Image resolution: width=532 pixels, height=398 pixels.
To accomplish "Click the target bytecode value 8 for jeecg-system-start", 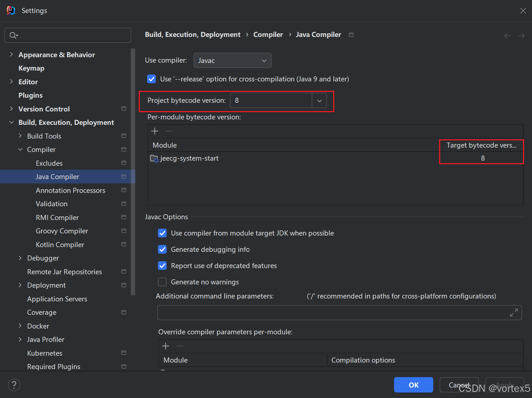I will [482, 158].
